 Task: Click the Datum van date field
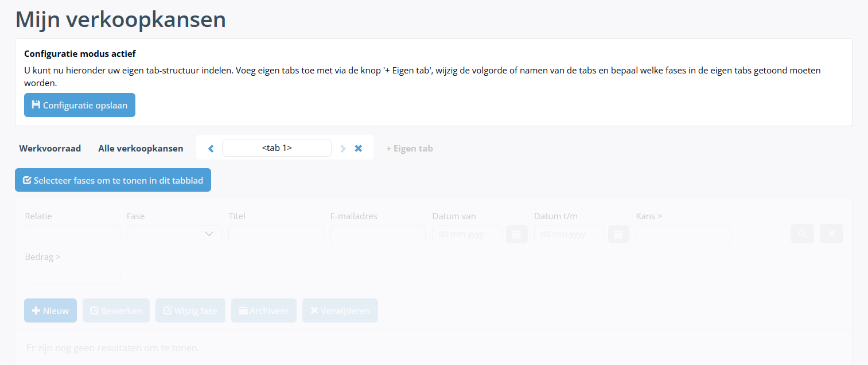click(467, 234)
